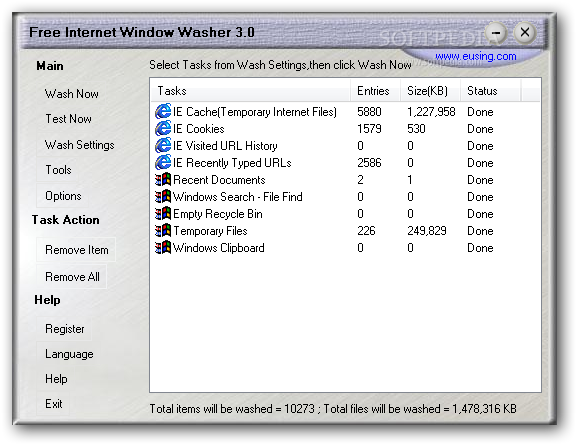577x445 pixels.
Task: Select the IE Recently Typed URLs task
Action: (x=232, y=162)
